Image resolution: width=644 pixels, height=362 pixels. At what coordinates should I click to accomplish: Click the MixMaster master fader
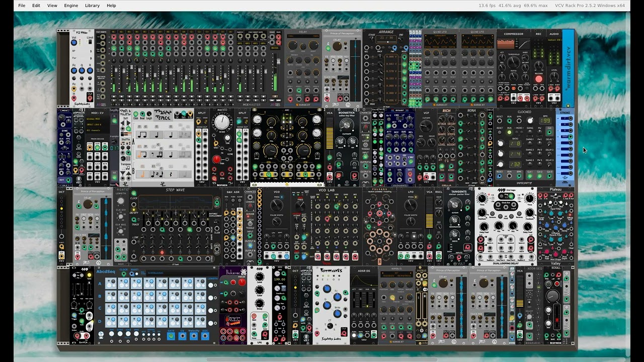[x=278, y=61]
